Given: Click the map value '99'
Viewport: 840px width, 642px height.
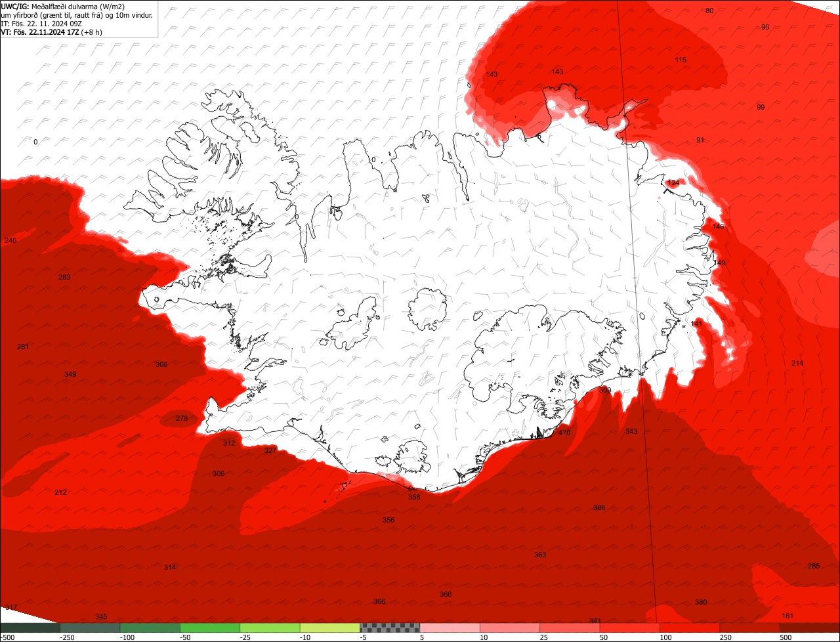Looking at the screenshot, I should 761,107.
